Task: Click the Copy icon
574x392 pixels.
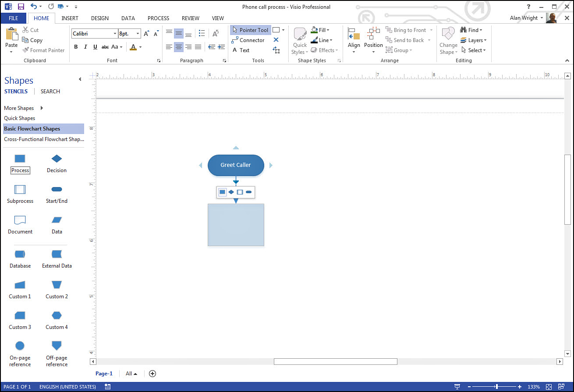Action: [x=25, y=40]
